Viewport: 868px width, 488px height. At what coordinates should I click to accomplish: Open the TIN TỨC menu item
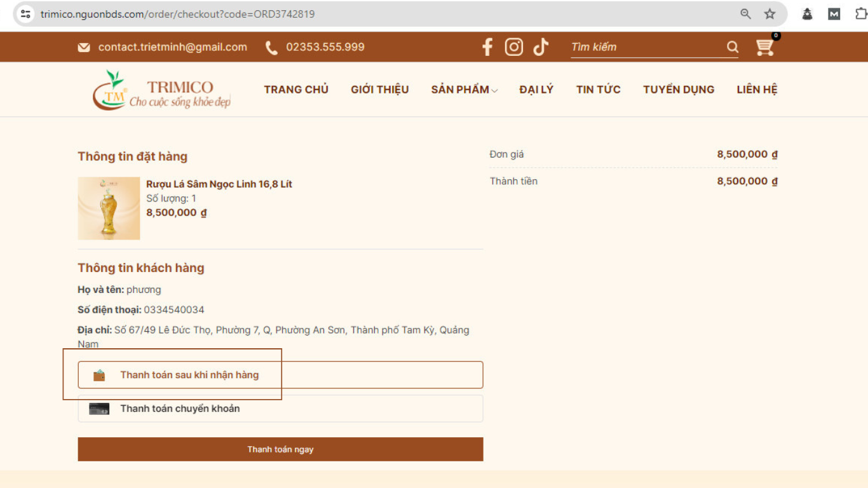(x=598, y=90)
